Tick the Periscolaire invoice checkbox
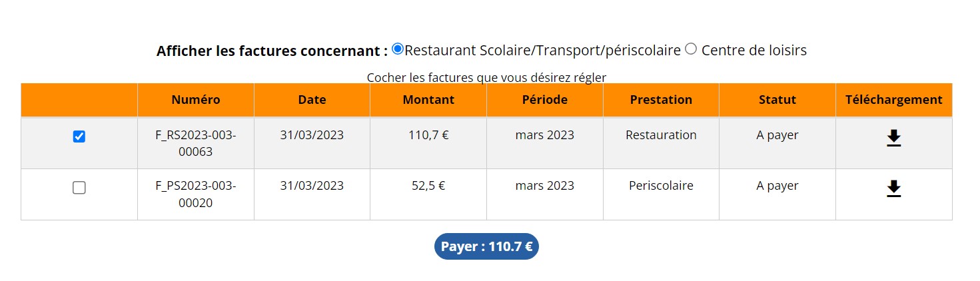Screen dimensions: 980x281 coord(79,188)
